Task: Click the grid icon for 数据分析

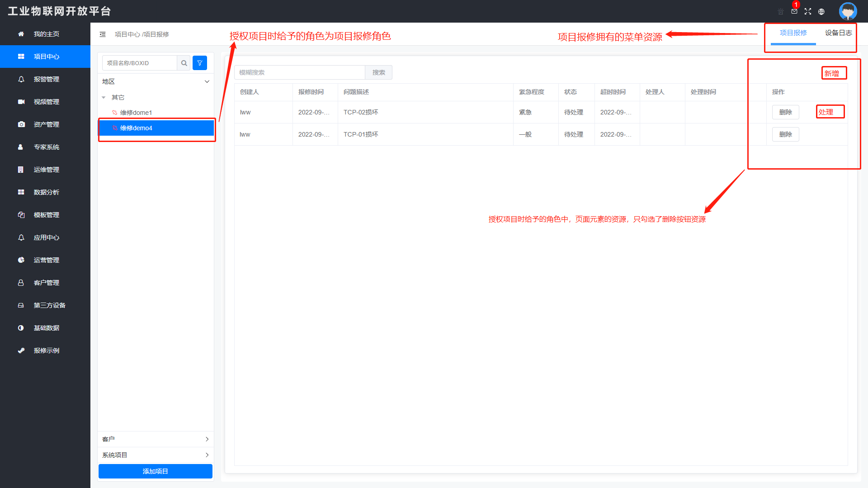Action: [x=21, y=192]
